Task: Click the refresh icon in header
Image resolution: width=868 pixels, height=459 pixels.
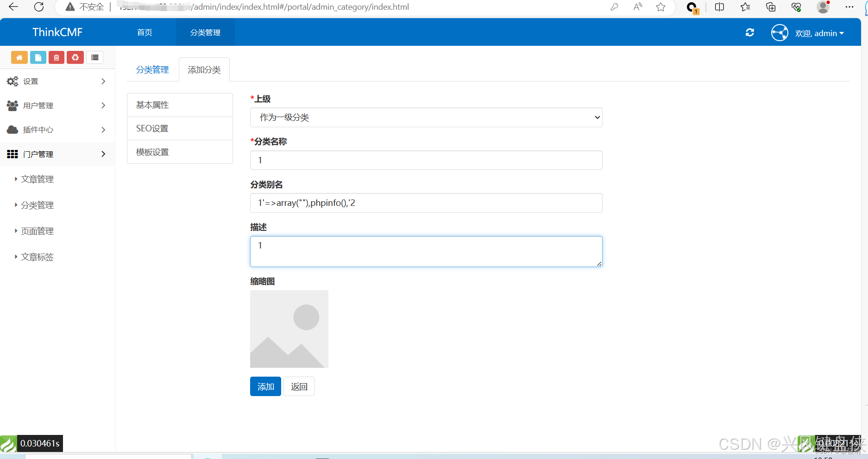Action: (749, 32)
